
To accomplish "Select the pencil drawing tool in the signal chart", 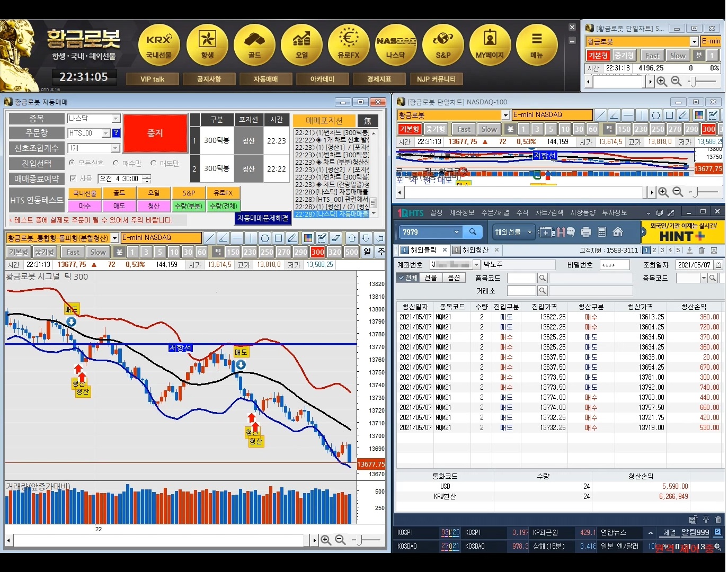I will point(292,238).
